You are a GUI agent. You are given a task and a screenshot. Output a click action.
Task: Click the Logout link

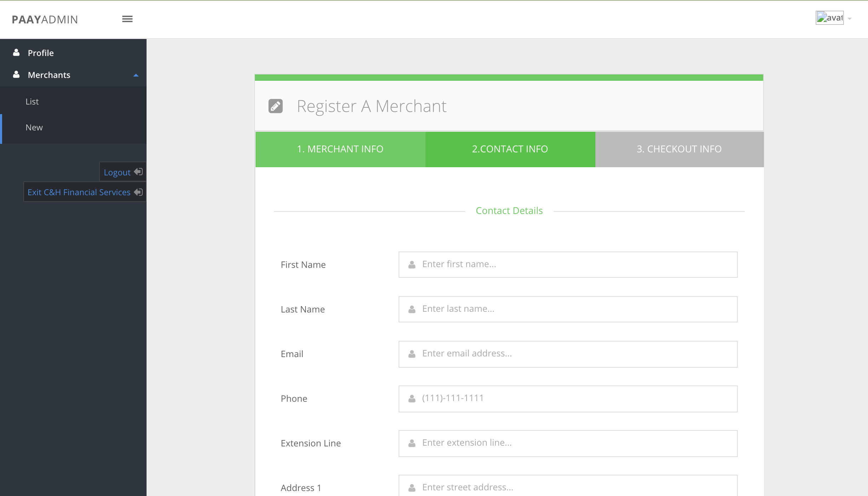117,172
